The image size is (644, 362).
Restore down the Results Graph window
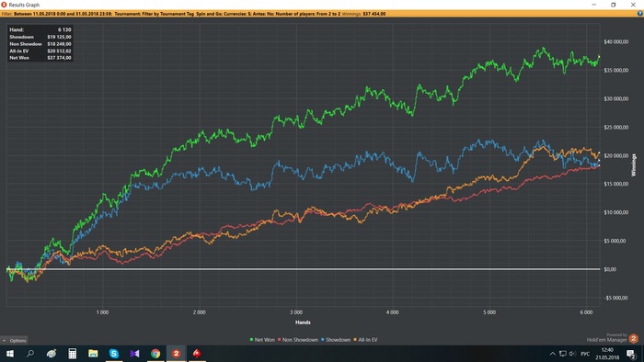coord(614,5)
